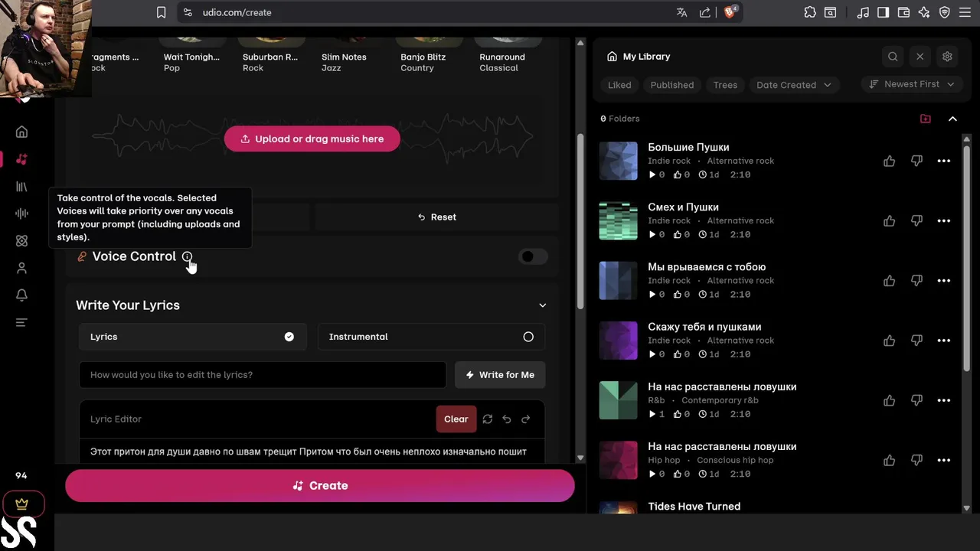This screenshot has height=551, width=980.
Task: Open the Newest First sort dropdown
Action: click(911, 84)
